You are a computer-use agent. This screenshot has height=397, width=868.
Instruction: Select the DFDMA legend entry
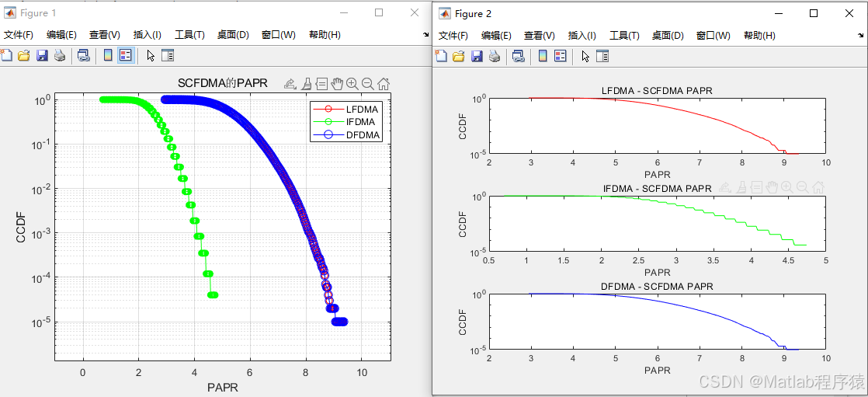[x=347, y=134]
